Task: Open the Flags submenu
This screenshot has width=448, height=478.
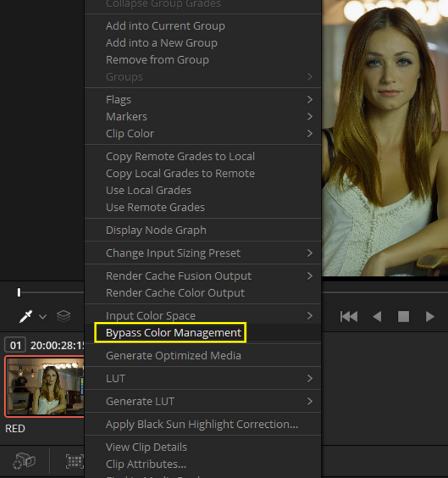Action: (202, 100)
